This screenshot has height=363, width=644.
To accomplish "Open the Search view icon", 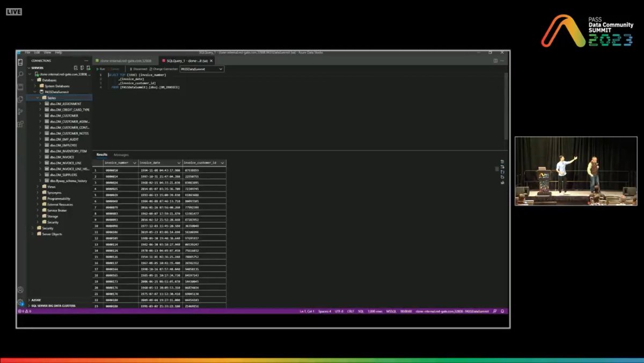I will 20,75.
